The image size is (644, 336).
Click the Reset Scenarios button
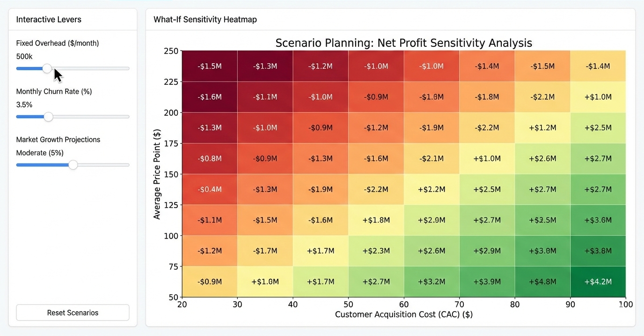73,313
